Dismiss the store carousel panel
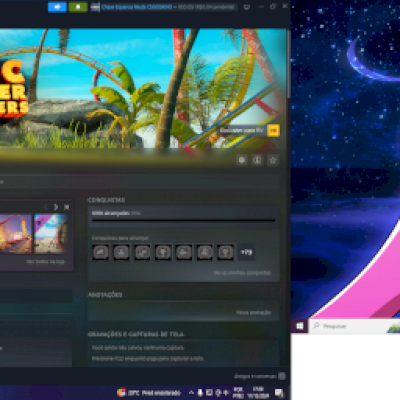 tap(66, 207)
